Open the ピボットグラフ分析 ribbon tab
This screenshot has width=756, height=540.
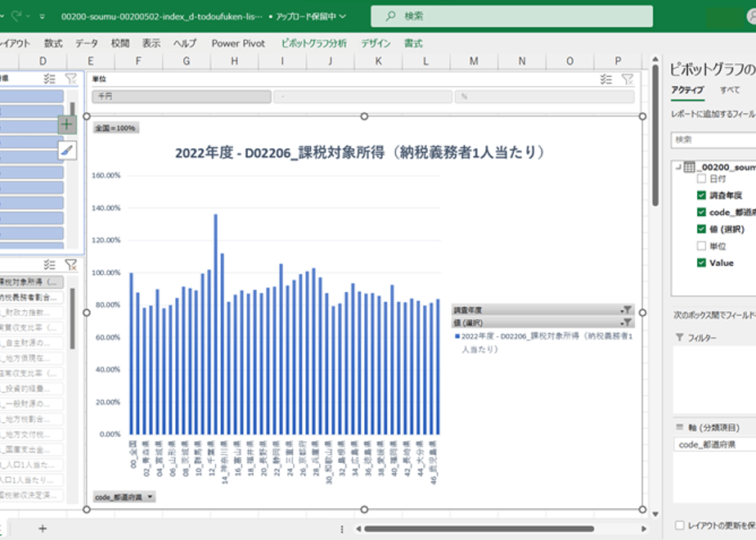(x=314, y=43)
